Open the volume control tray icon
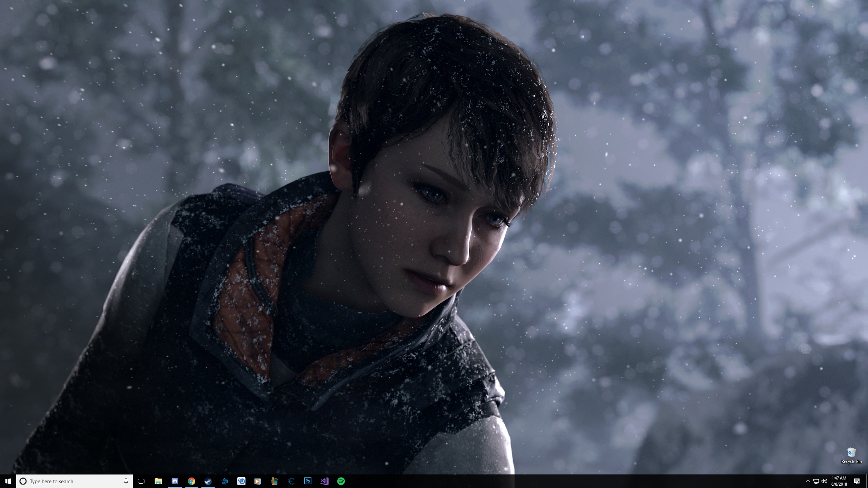Screen dimensions: 868x488 (824, 481)
